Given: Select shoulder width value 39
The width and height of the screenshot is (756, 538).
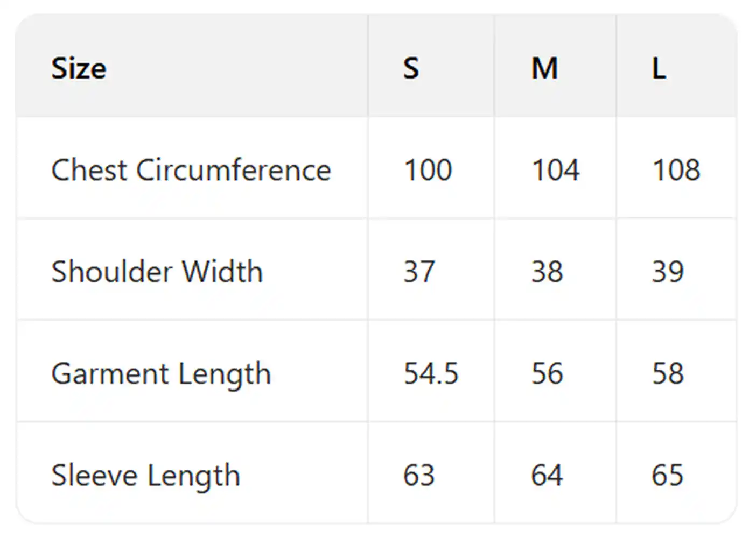Looking at the screenshot, I should point(668,271).
